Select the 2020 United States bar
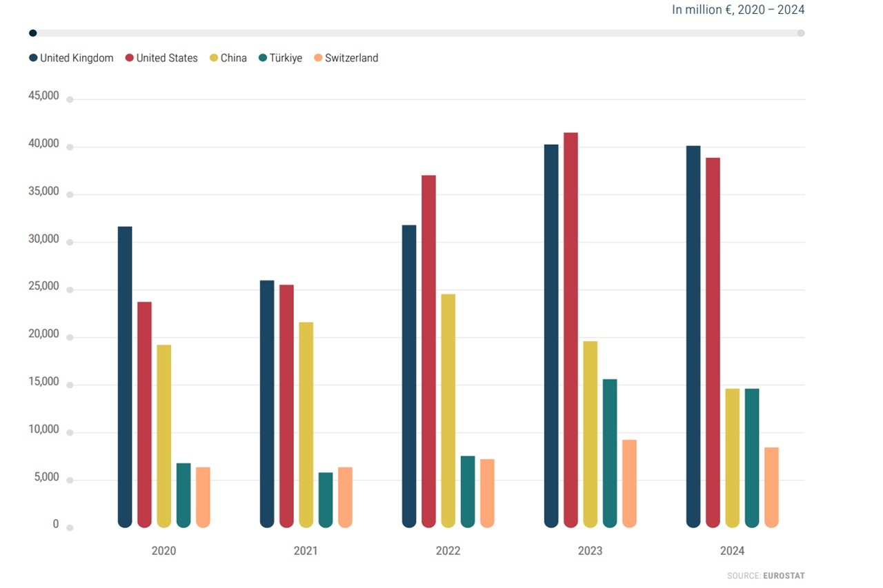The image size is (883, 588). click(x=144, y=415)
